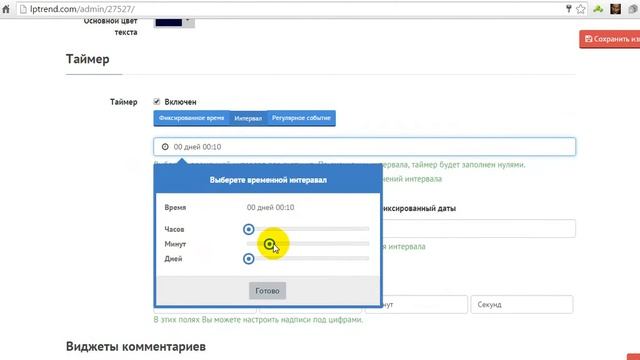
Task: Click popup title Выберете временной интервал
Action: coord(268,180)
